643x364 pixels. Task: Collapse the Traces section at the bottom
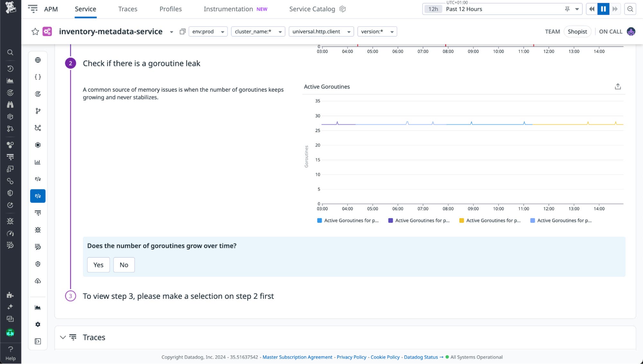(63, 337)
